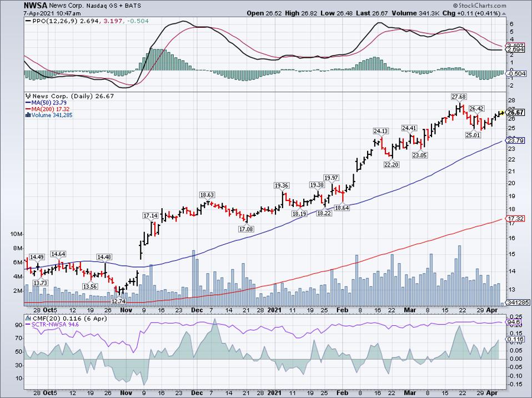The height and width of the screenshot is (398, 532).
Task: Click the 18.64 price label
Action: click(x=342, y=208)
